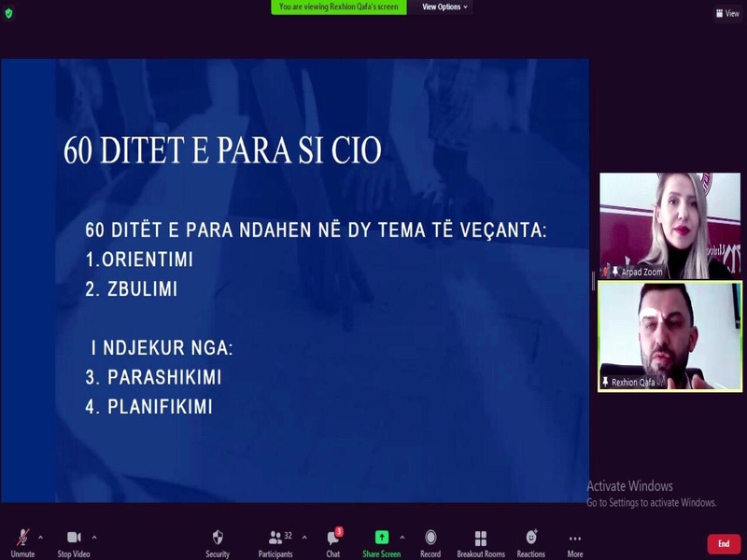Open the Participants panel
747x560 pixels.
point(275,539)
